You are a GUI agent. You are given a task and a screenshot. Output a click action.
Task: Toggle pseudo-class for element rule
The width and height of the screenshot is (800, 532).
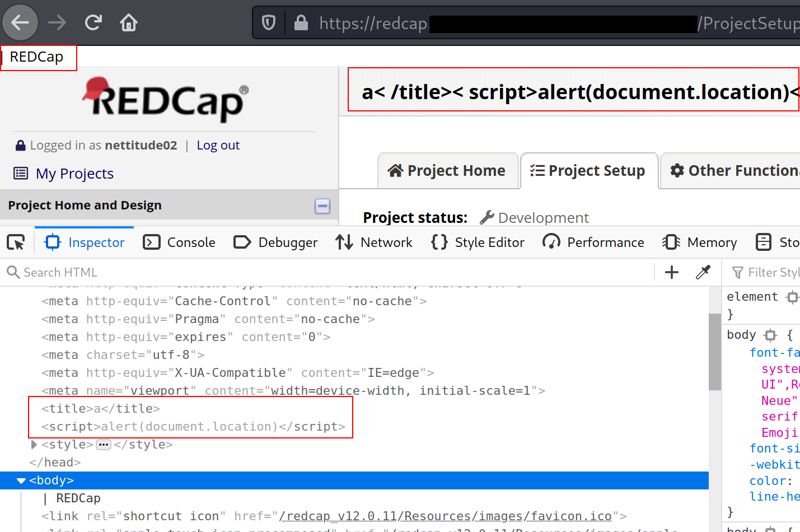pyautogui.click(x=792, y=297)
